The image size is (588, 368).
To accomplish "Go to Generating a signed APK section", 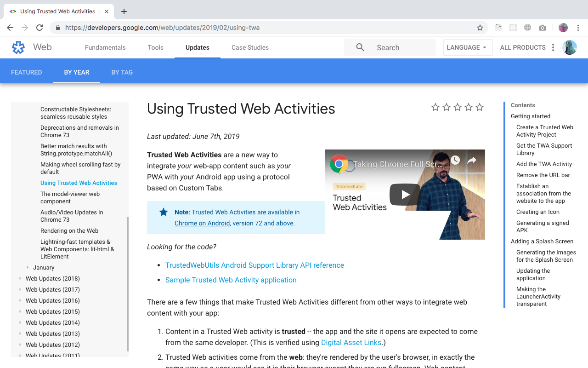I will click(543, 227).
